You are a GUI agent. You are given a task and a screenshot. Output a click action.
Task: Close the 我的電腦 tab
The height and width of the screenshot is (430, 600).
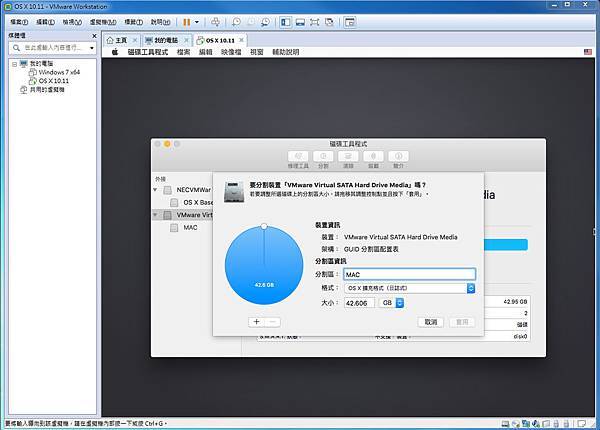pos(186,40)
